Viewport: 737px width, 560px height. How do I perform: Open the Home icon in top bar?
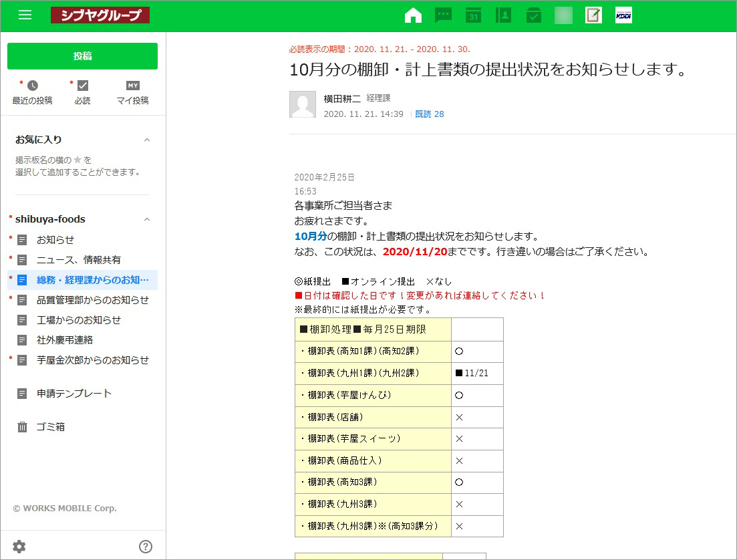[x=413, y=15]
